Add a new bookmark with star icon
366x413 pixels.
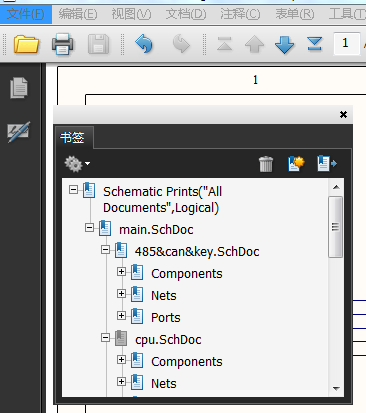tap(296, 163)
